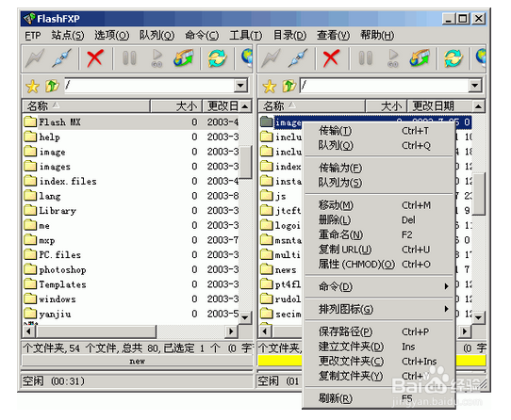Click the right pane favorites star icon
The image size is (511, 420).
pos(270,87)
